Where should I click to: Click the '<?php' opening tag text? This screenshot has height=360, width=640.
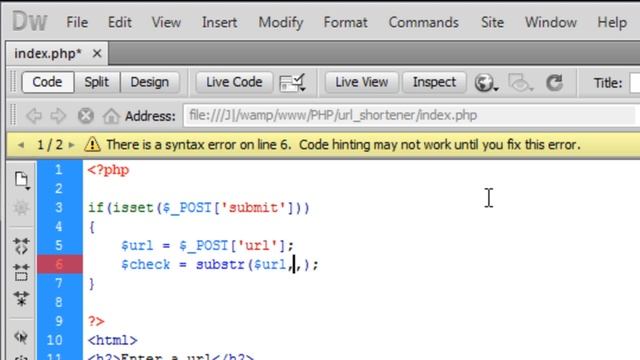[x=109, y=170]
